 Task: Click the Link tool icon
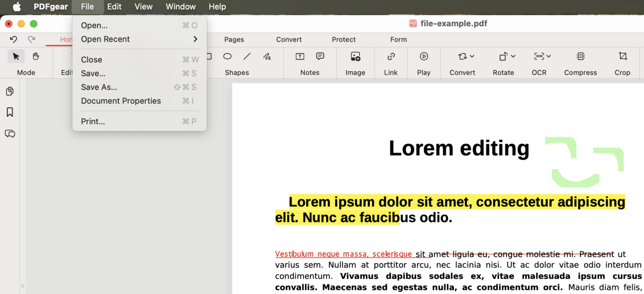391,56
